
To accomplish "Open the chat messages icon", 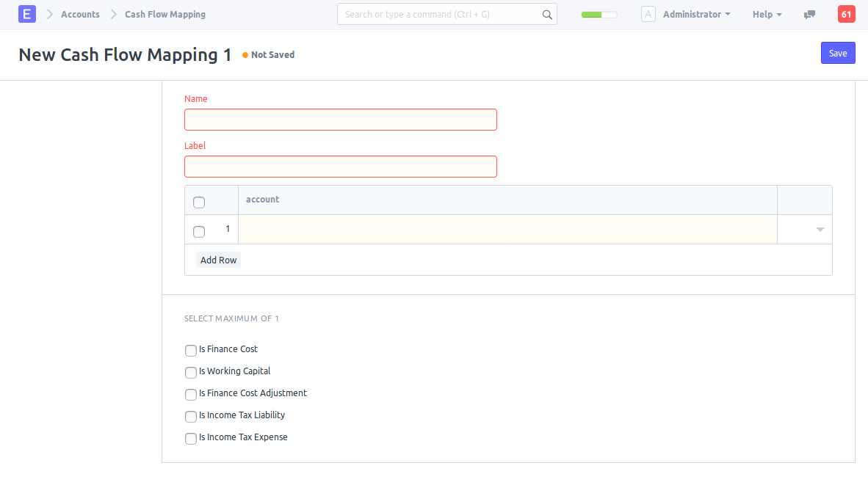I will (809, 15).
